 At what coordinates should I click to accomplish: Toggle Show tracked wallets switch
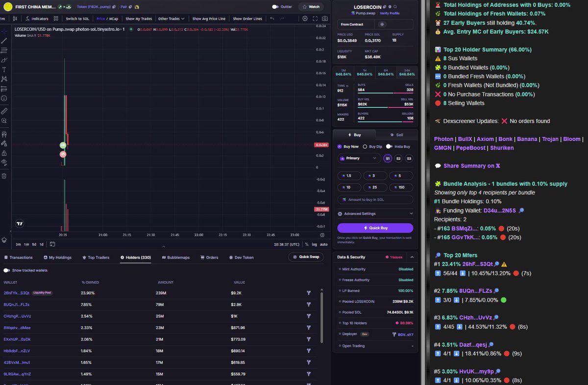pyautogui.click(x=7, y=270)
